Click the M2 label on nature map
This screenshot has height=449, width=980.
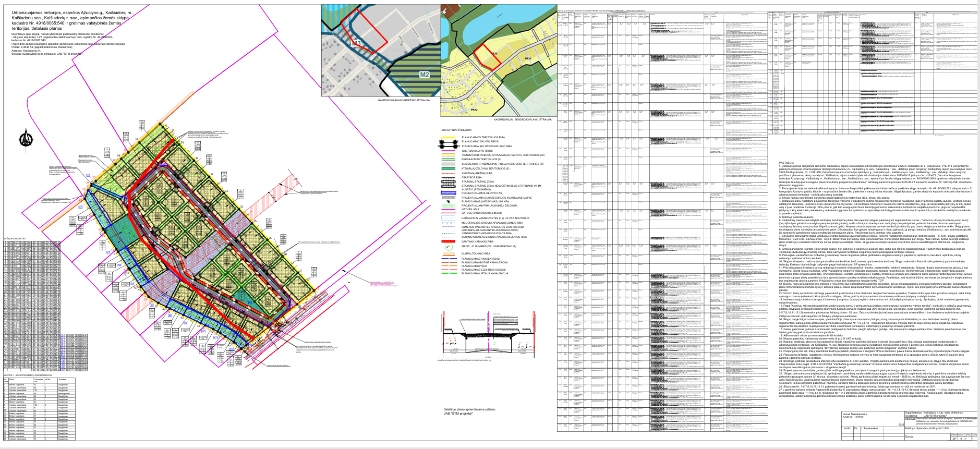pyautogui.click(x=424, y=75)
